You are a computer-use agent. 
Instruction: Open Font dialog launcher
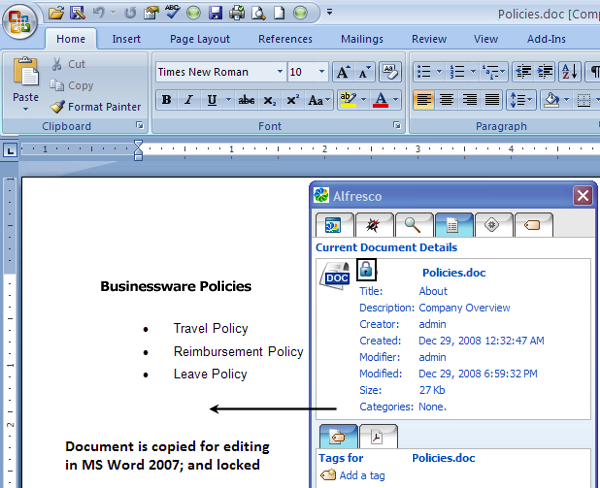397,125
